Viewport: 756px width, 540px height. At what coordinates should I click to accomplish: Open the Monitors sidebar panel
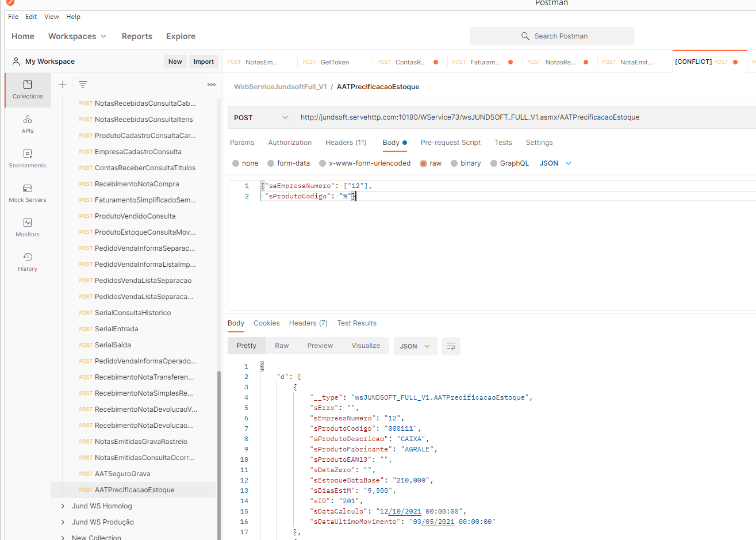(28, 228)
